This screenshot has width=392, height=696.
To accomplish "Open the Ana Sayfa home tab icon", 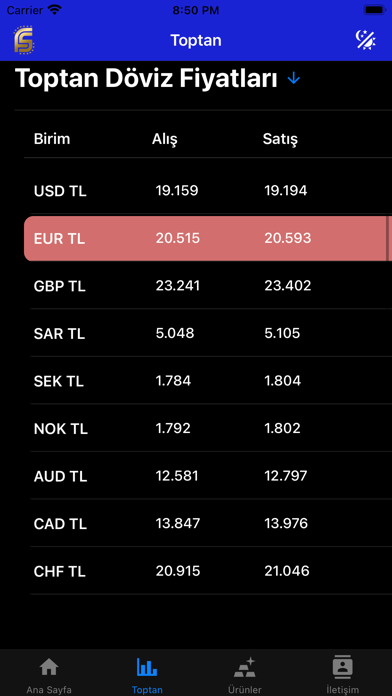I will click(49, 666).
